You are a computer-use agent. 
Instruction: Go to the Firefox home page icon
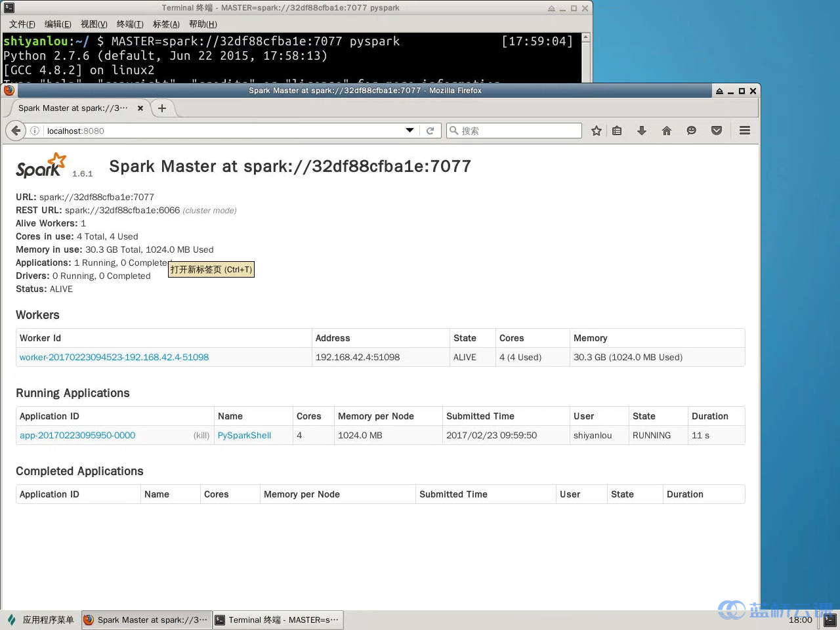[667, 131]
